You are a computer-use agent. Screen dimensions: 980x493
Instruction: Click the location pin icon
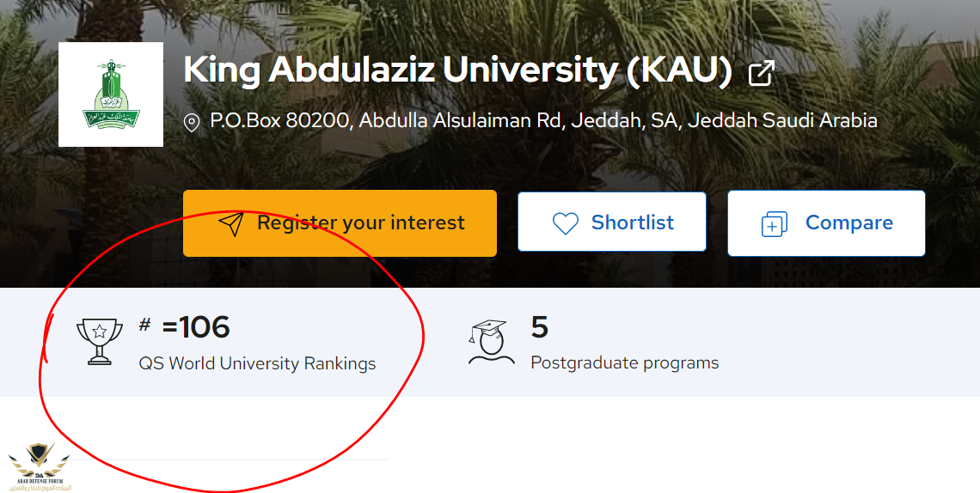(192, 123)
